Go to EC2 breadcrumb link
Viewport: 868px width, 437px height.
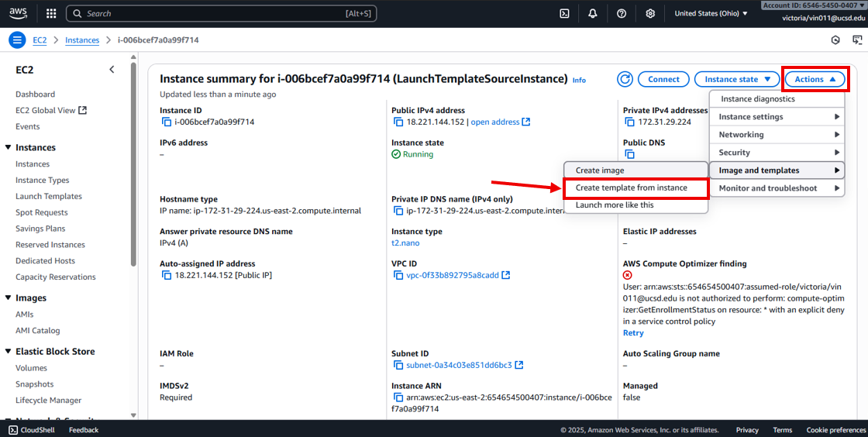40,40
